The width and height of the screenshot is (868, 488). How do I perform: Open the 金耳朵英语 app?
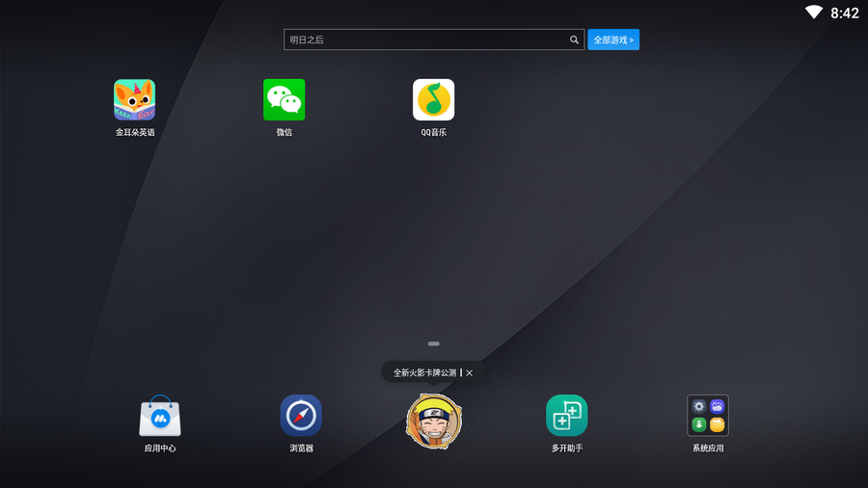tap(134, 100)
